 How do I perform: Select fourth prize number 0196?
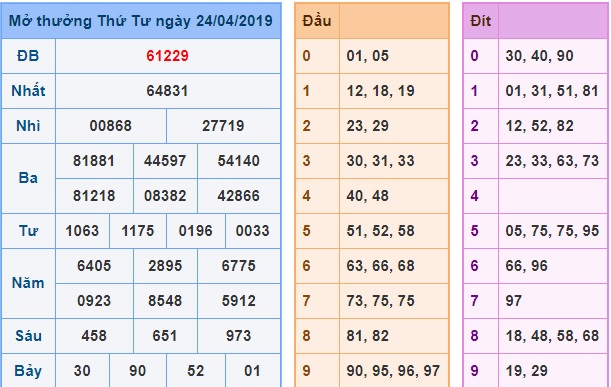tap(196, 231)
